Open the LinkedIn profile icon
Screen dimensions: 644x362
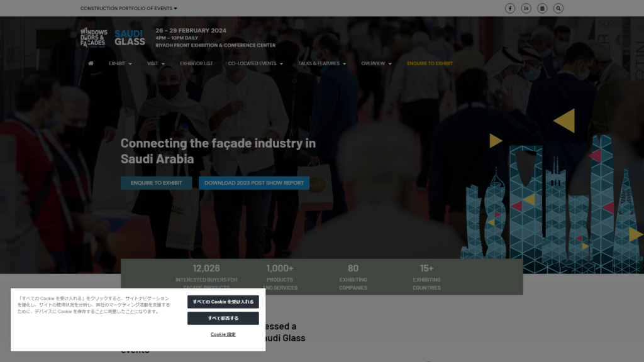click(x=526, y=8)
